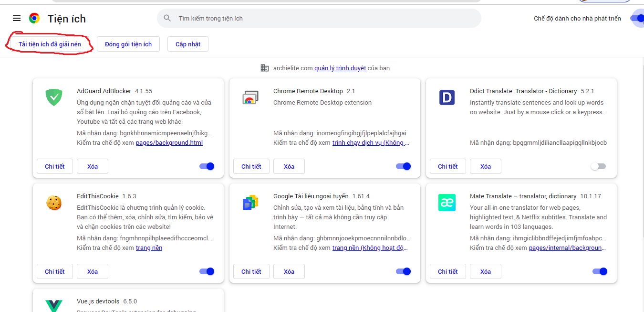Screen dimensions: 644x312
Task: Disable the AdGuard AdBlocker extension
Action: [x=207, y=166]
